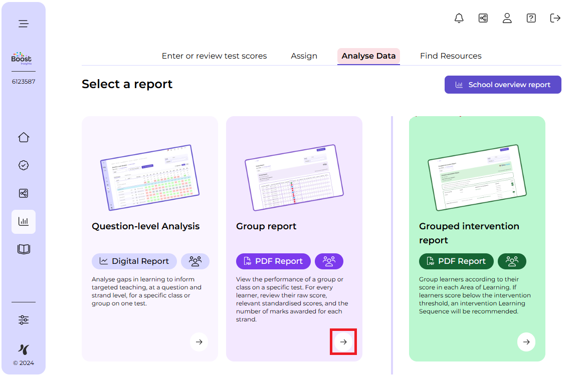Open the Find Resources tab
The height and width of the screenshot is (377, 588).
451,56
